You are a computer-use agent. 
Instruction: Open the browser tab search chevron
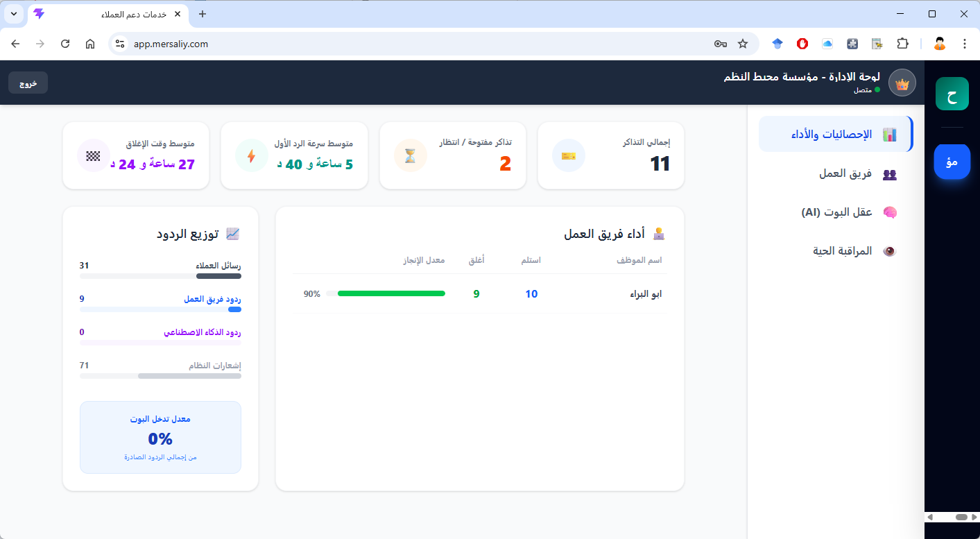(13, 14)
